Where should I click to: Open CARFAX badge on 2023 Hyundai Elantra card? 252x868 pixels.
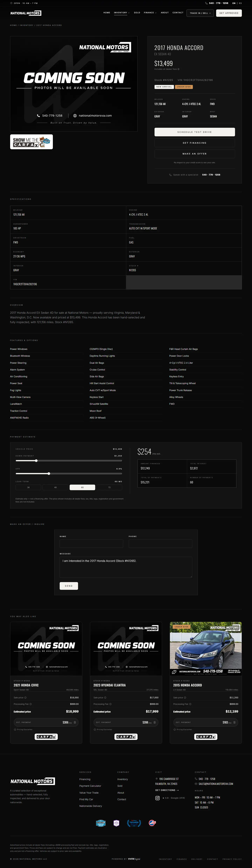click(126, 737)
